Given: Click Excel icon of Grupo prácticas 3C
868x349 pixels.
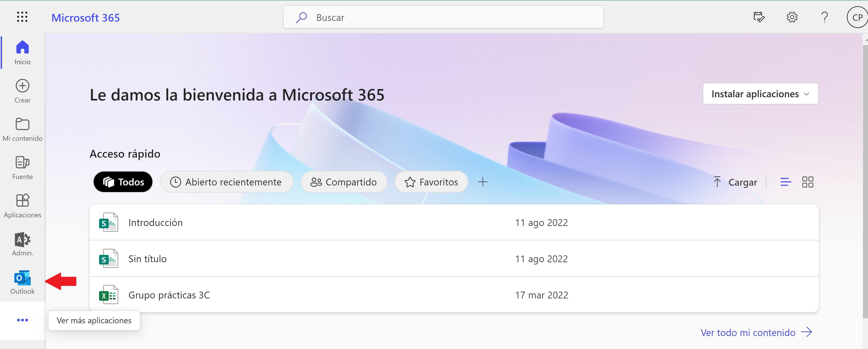Looking at the screenshot, I should coord(108,295).
